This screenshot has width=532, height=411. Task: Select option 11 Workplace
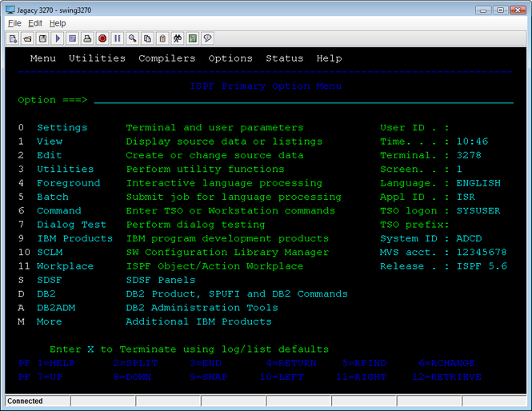(65, 266)
